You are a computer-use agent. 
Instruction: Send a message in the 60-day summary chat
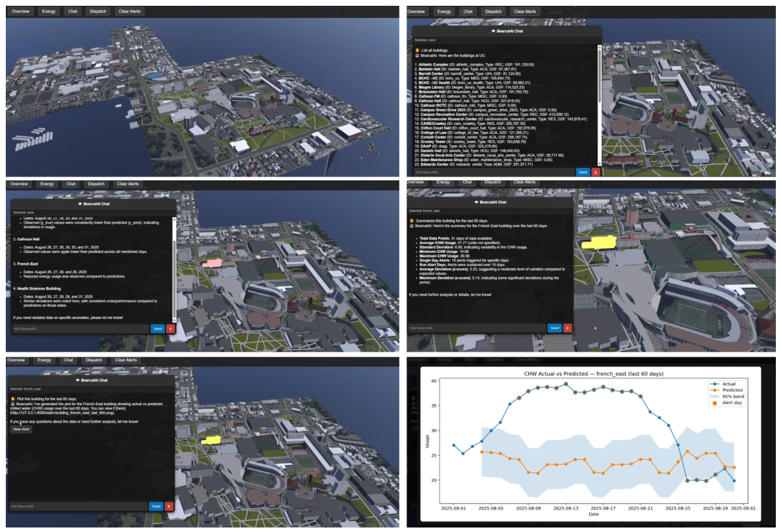pos(554,328)
